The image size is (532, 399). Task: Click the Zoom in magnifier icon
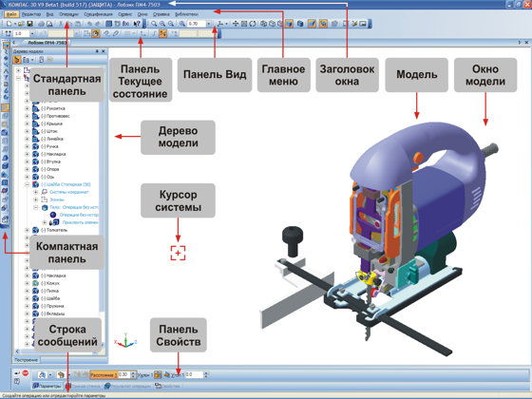pyautogui.click(x=162, y=24)
